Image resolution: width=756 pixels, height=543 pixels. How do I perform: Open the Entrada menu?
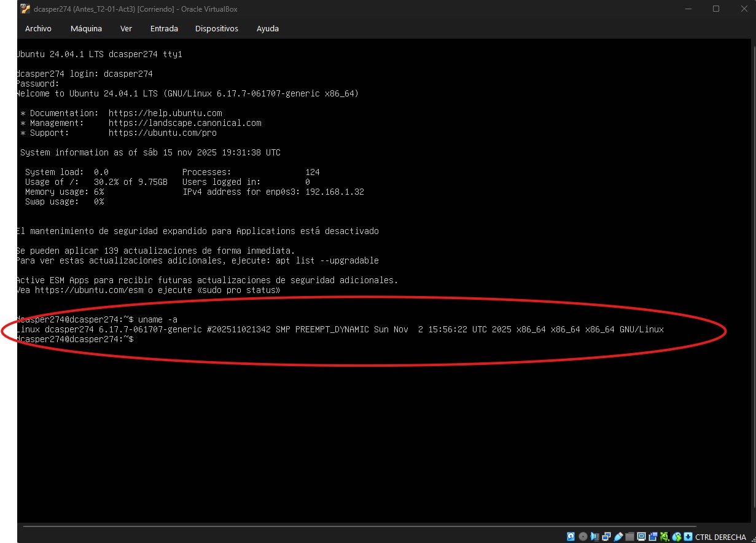click(164, 29)
